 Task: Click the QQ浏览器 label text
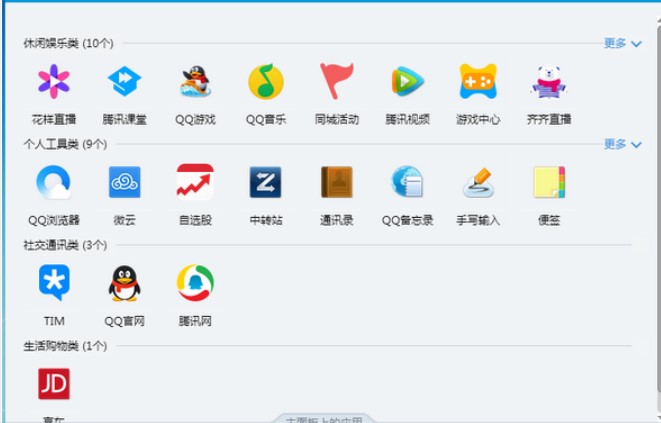click(x=54, y=220)
